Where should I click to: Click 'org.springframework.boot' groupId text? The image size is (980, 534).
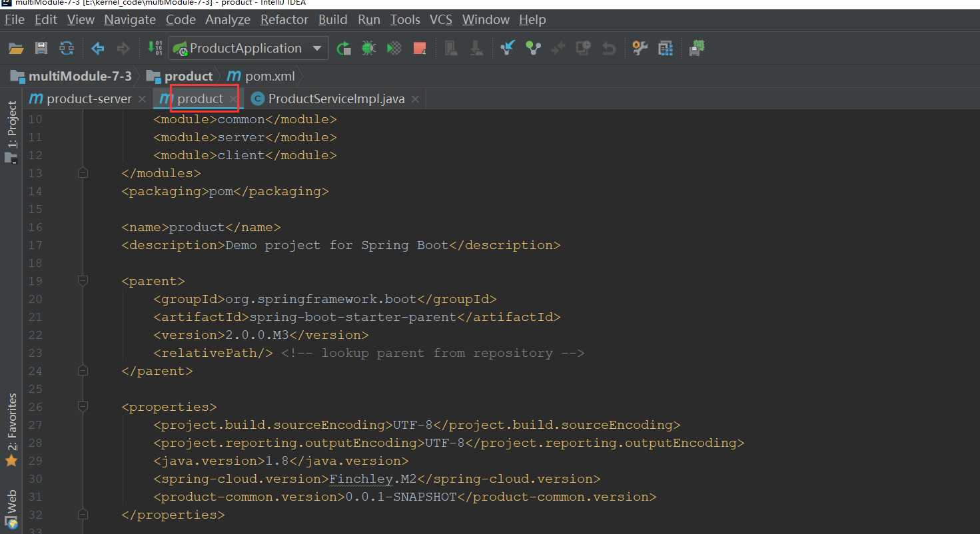coord(320,299)
